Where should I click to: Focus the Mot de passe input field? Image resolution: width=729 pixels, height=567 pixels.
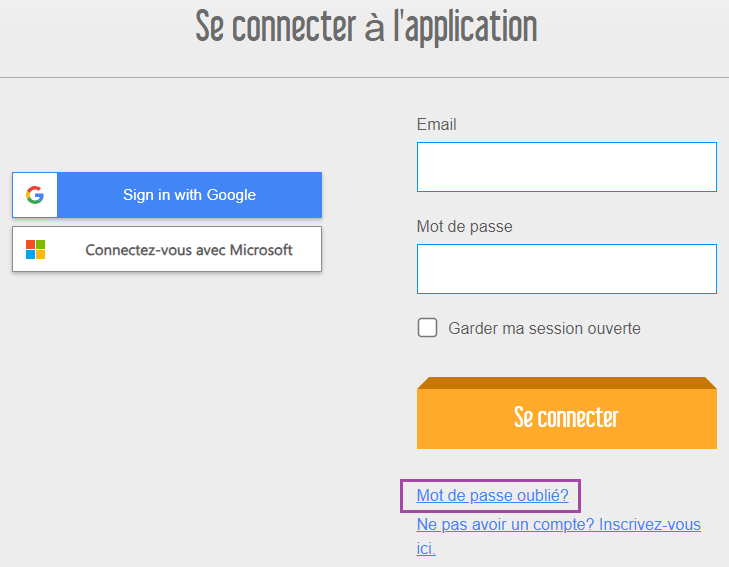(x=567, y=269)
